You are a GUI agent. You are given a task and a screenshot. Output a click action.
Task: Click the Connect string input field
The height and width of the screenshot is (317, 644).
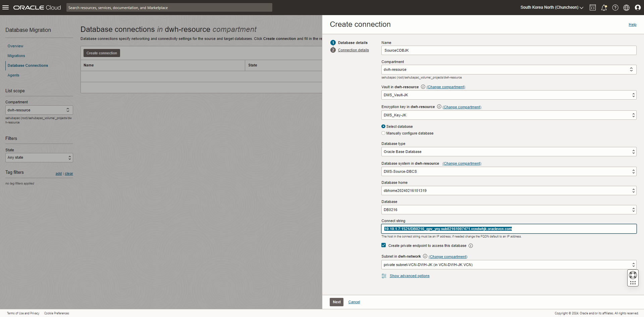pyautogui.click(x=509, y=229)
